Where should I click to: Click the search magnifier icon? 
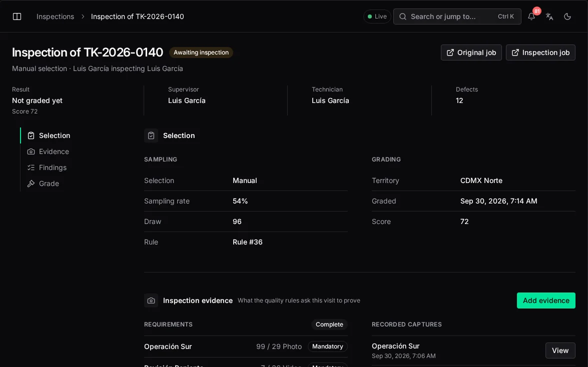tap(403, 16)
